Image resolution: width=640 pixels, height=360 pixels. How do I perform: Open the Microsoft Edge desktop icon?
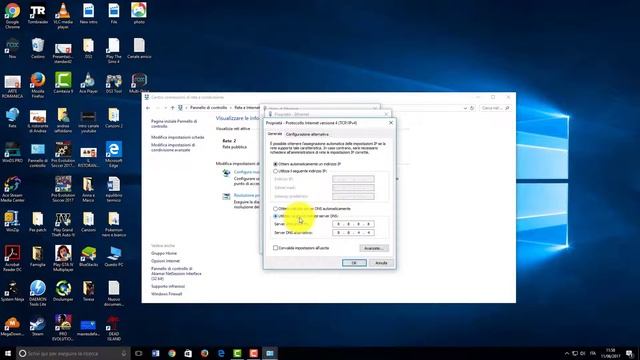pyautogui.click(x=113, y=154)
